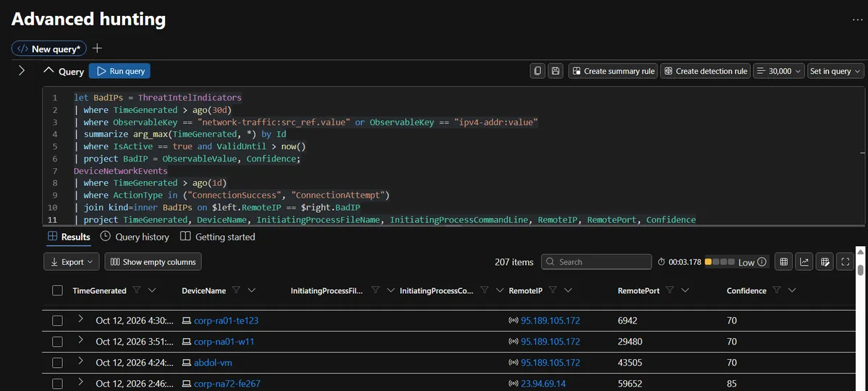
Task: Filter the InitiatingProcessCommandLine column
Action: (484, 290)
